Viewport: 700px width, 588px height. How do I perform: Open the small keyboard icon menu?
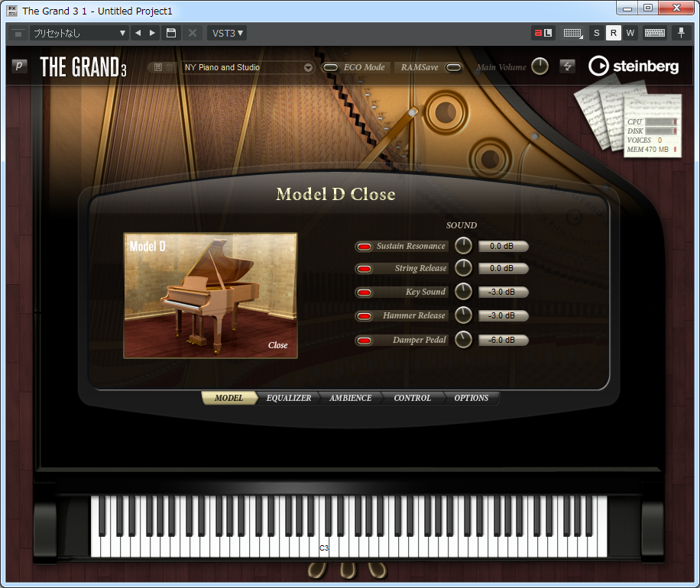point(573,33)
